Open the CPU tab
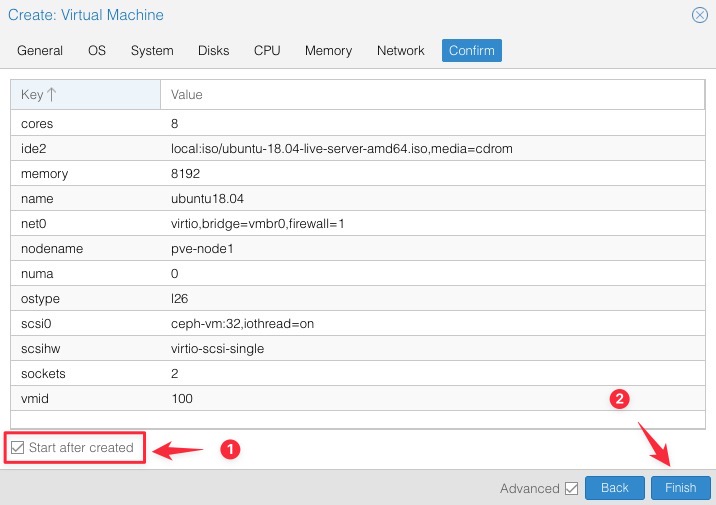This screenshot has height=505, width=716. click(x=267, y=50)
